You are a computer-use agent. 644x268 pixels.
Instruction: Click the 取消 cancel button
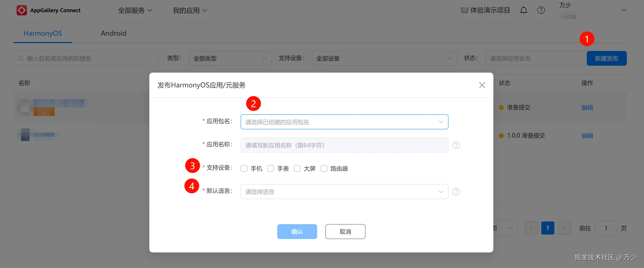345,232
